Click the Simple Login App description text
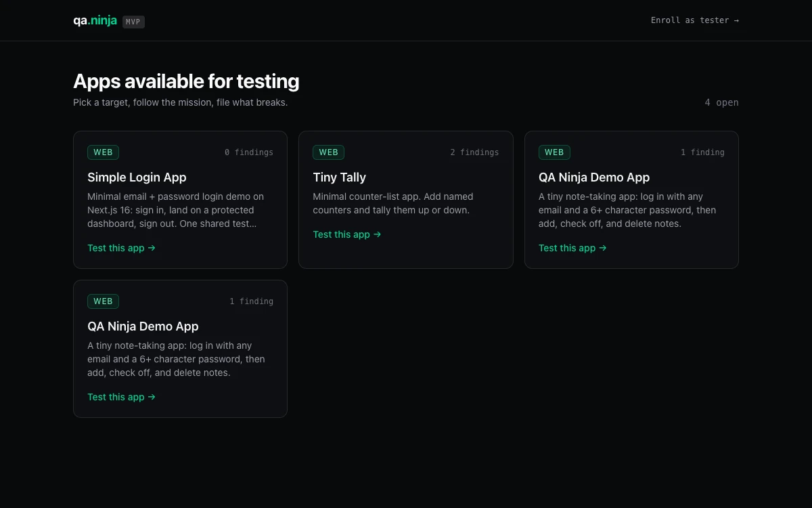This screenshot has height=508, width=812. [x=176, y=210]
